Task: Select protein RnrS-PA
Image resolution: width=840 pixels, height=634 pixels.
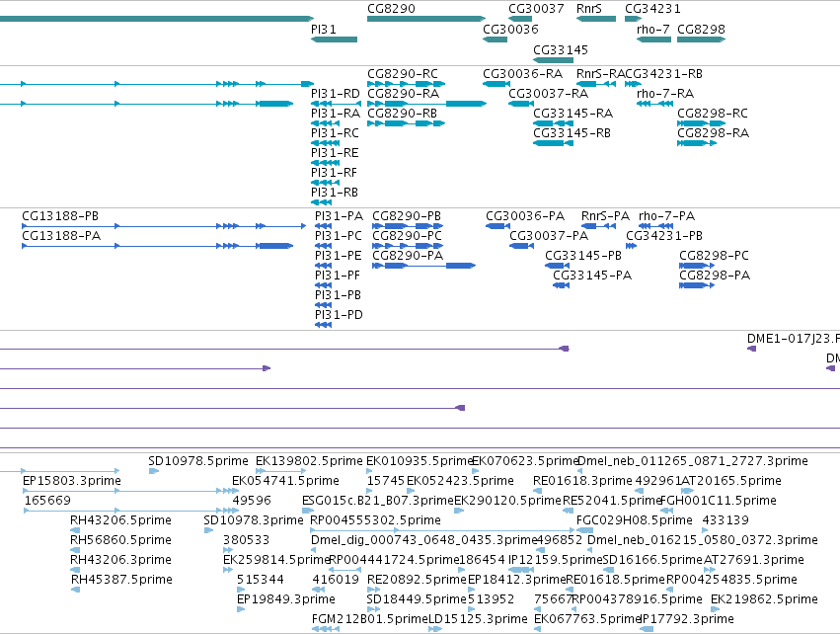Action: pos(598,226)
